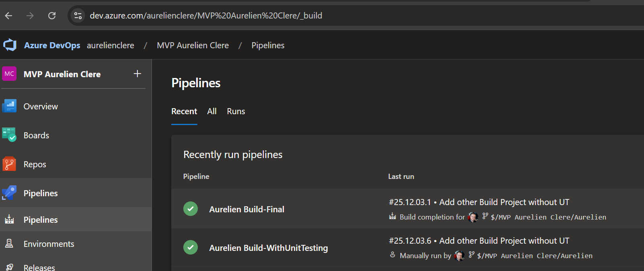Click the blue Pipelines rocket icon
Screen dimensions: 644x271
coord(9,193)
